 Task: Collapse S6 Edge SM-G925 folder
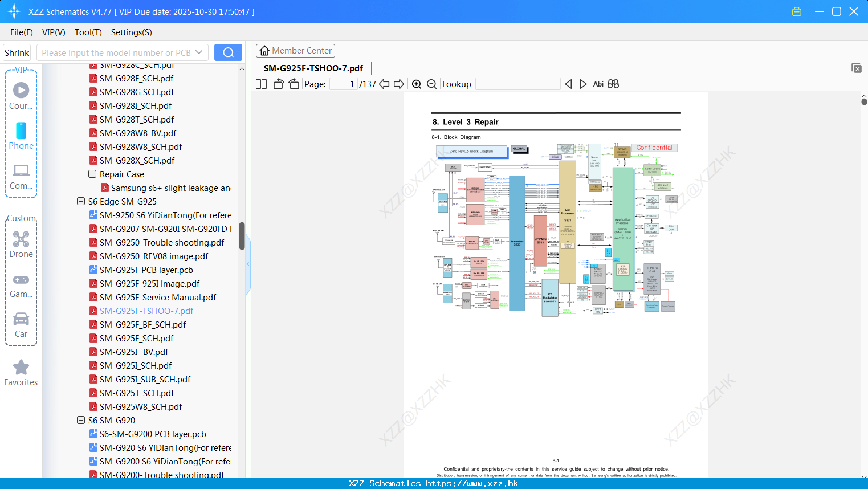point(81,201)
